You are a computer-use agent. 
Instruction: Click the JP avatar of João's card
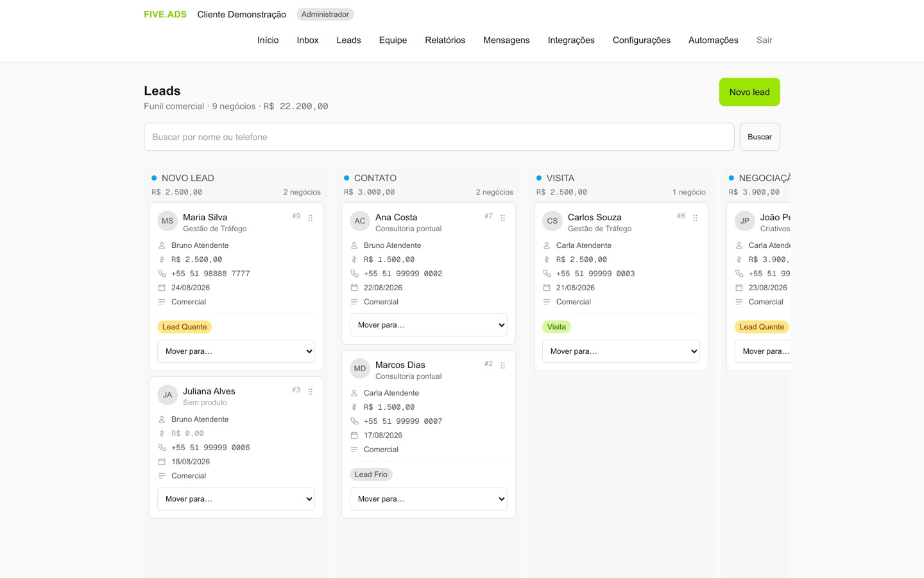point(745,221)
